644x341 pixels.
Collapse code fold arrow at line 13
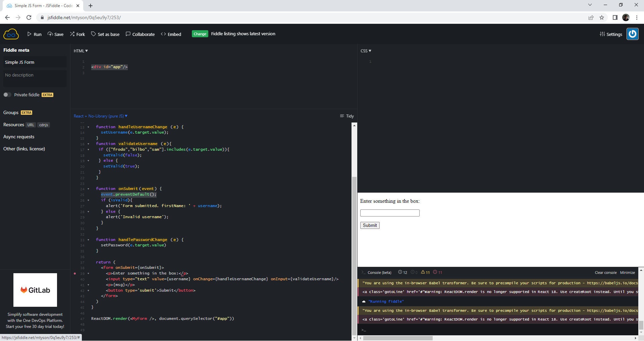click(88, 127)
